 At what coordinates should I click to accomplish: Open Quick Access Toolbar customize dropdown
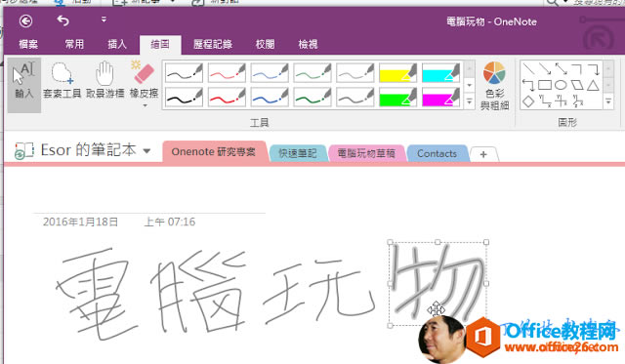104,20
